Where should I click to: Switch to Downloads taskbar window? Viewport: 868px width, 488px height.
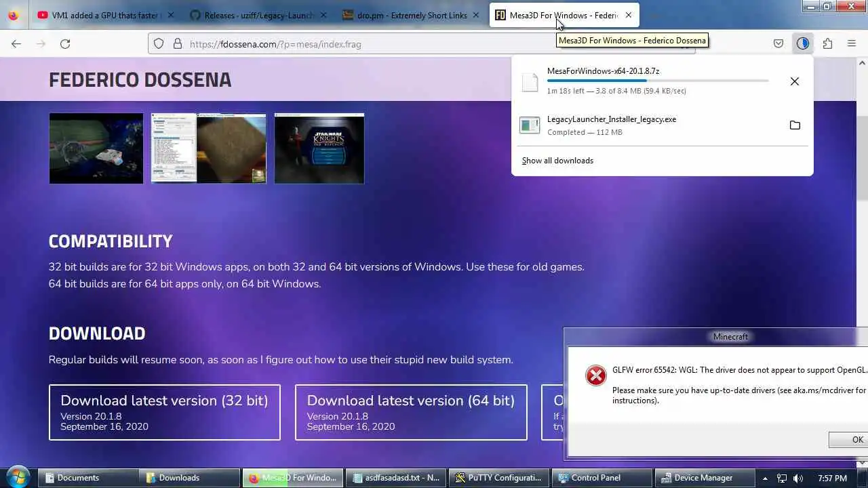click(190, 478)
